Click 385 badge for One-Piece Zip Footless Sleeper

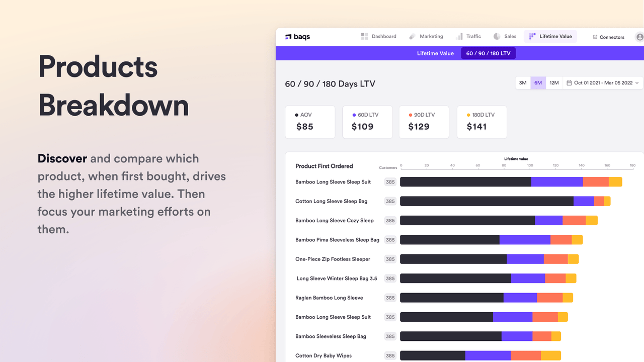click(x=390, y=259)
